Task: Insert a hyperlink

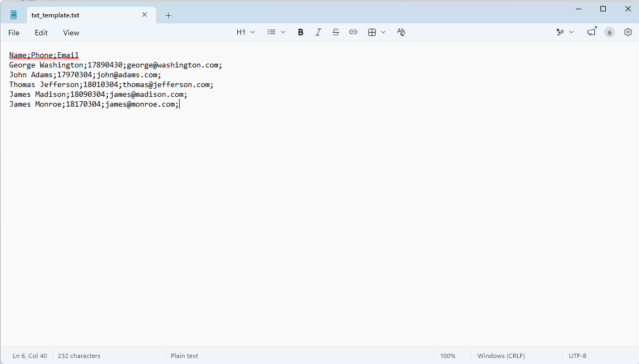Action: (x=353, y=32)
